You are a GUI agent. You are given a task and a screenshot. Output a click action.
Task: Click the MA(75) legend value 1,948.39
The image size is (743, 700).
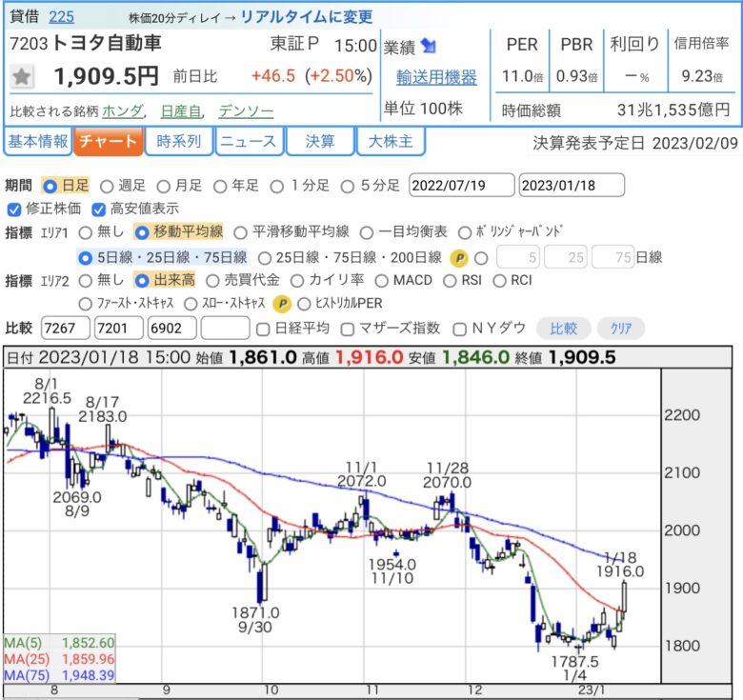pyautogui.click(x=89, y=675)
